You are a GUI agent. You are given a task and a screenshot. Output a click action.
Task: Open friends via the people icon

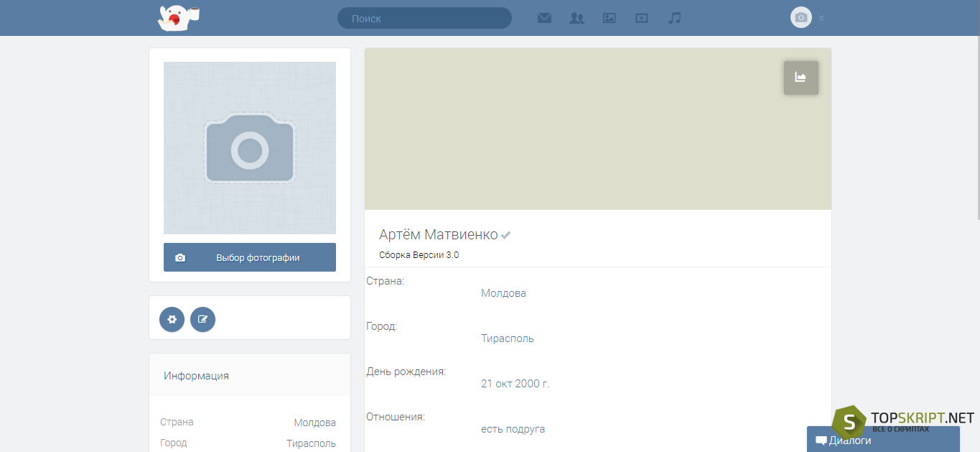coord(577,18)
